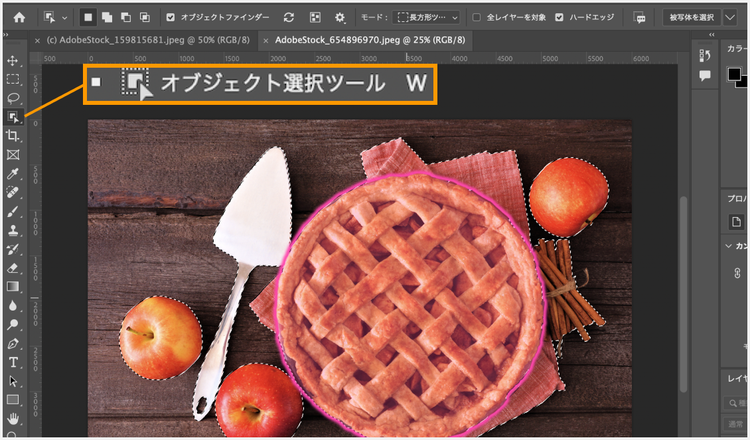Select New Selection mode button
Screen dimensions: 750x440
click(x=88, y=17)
